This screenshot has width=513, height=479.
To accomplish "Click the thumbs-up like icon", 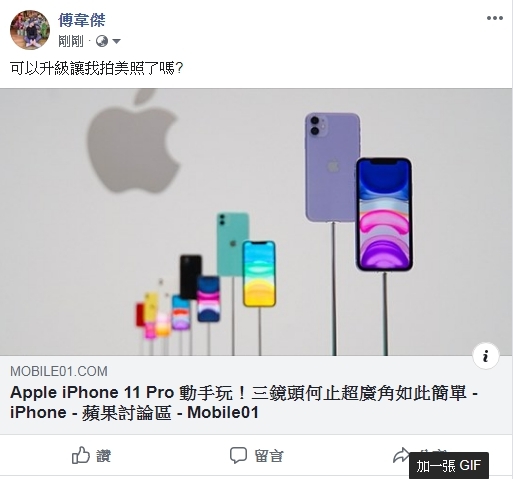I will coord(81,455).
